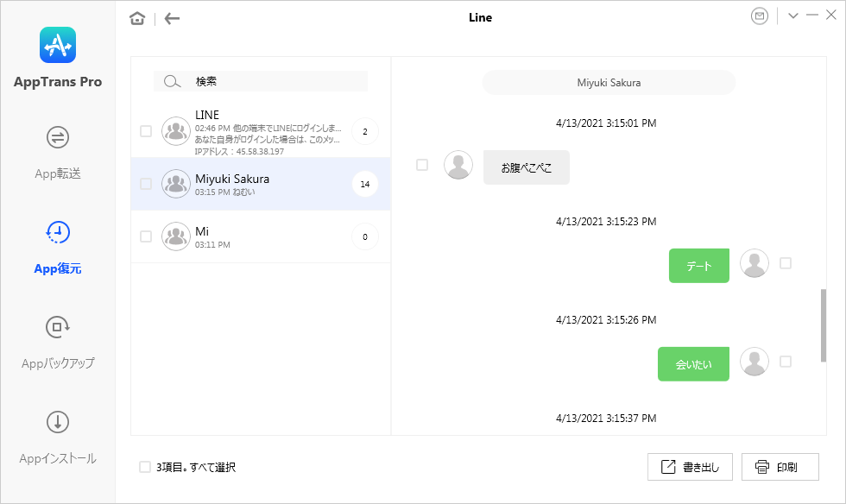
Task: Click the Appインストール sidebar label
Action: click(58, 458)
